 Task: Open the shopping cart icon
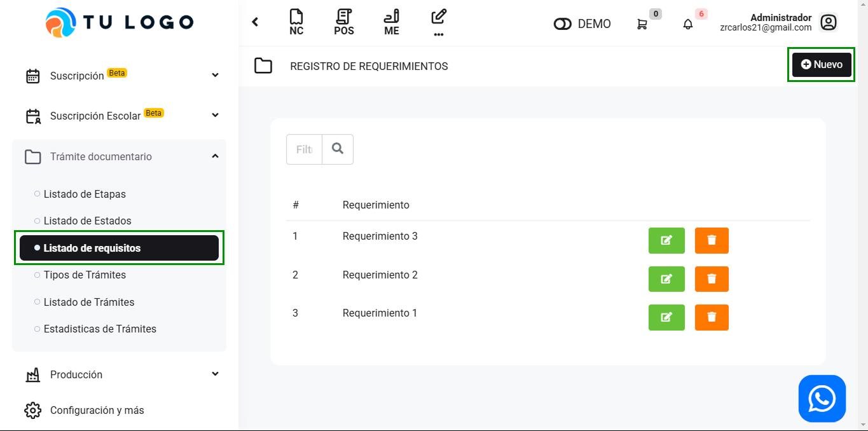coord(642,24)
